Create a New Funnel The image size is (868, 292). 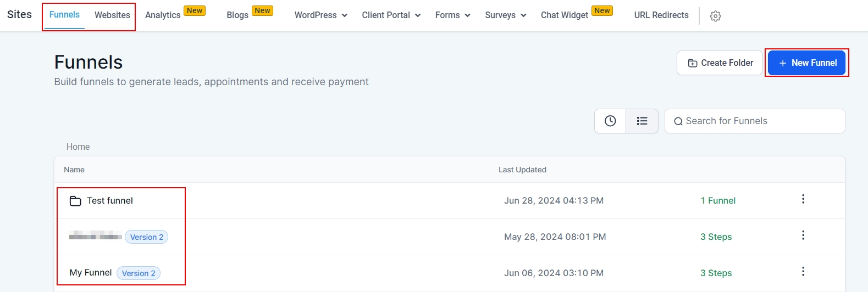point(807,63)
